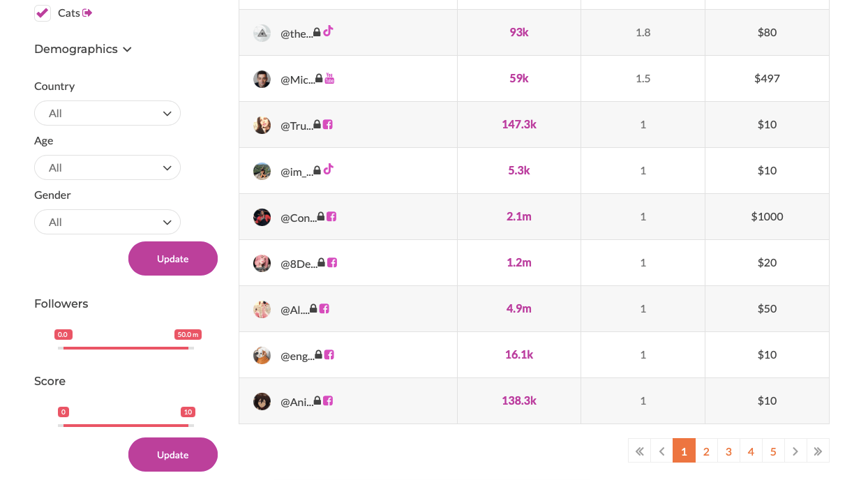Open the Age dropdown
Screen dimensions: 868x480
107,167
